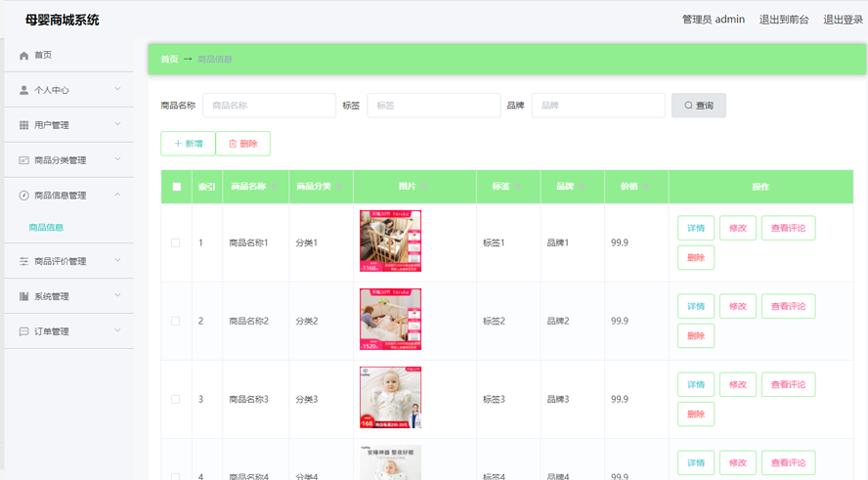Expand 用户管理 menu chevron
This screenshot has width=868, height=480.
pyautogui.click(x=117, y=124)
